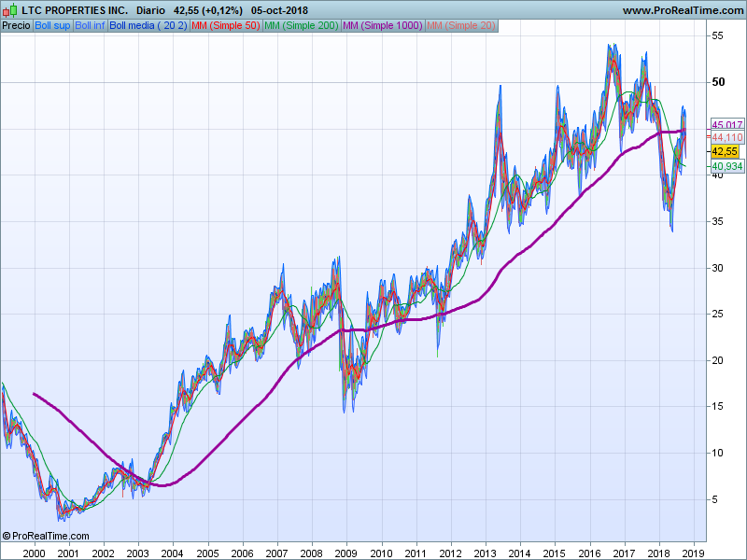Image resolution: width=747 pixels, height=560 pixels.
Task: Click the 2012 year axis label
Action: pyautogui.click(x=450, y=553)
